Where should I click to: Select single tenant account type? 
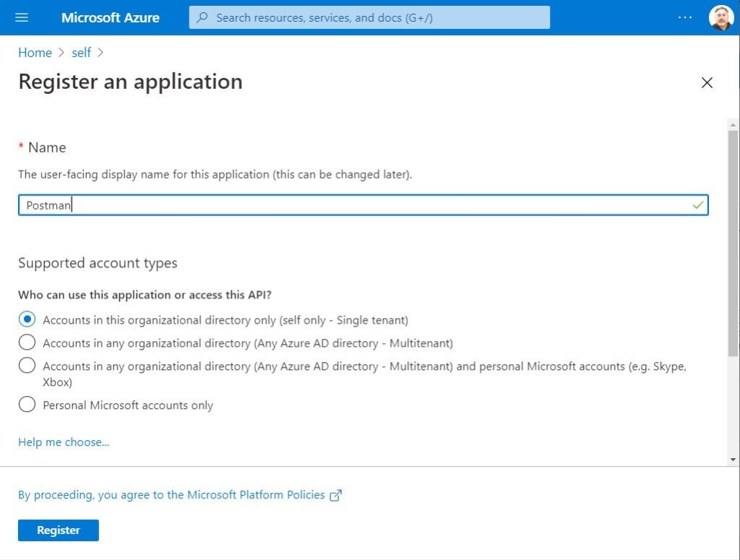coord(27,319)
